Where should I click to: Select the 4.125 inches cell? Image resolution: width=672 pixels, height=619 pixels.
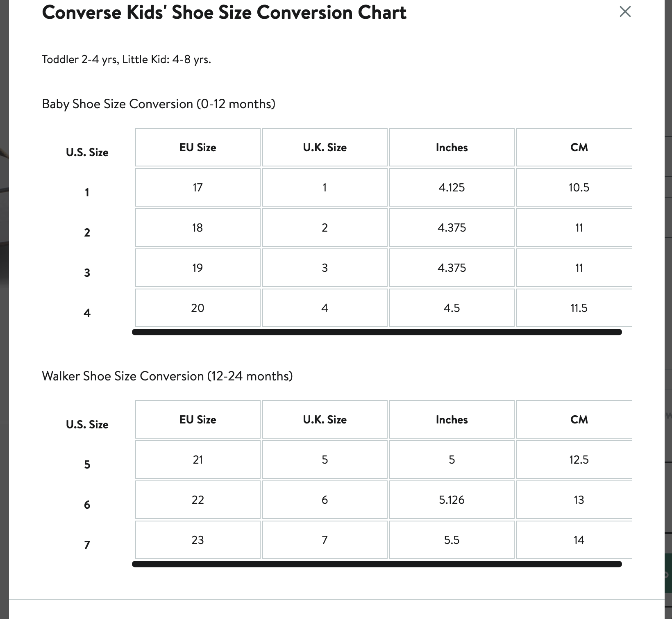452,187
